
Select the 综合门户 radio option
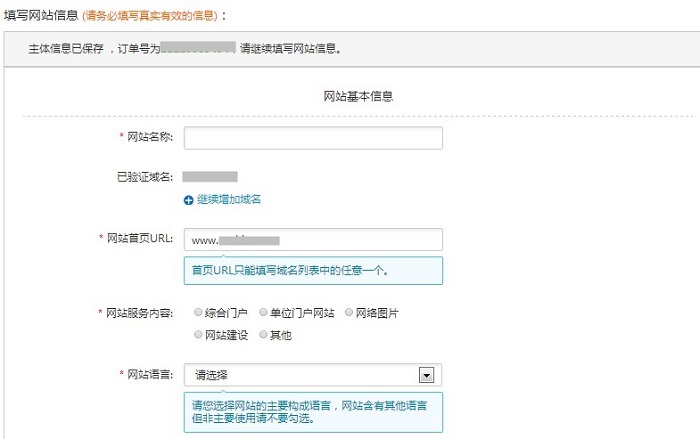(199, 313)
